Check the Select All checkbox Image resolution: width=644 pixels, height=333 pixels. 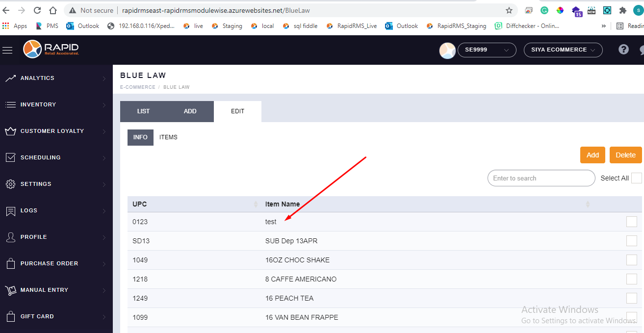[636, 178]
